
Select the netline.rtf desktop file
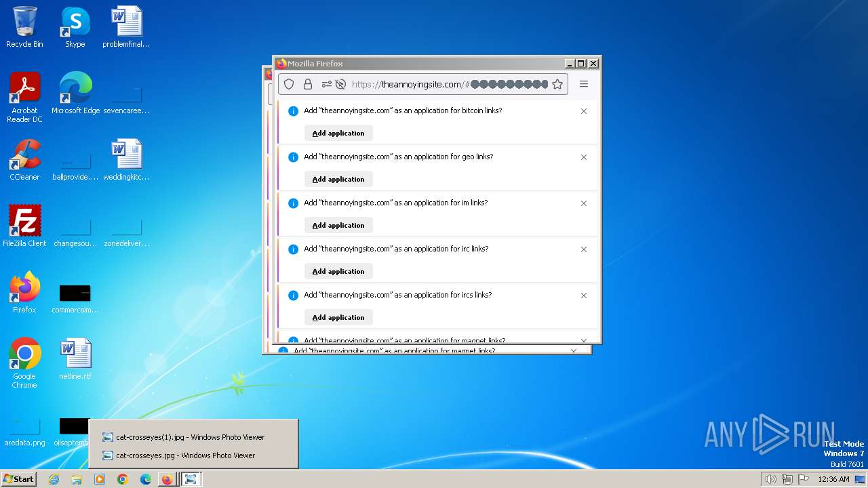click(x=75, y=359)
